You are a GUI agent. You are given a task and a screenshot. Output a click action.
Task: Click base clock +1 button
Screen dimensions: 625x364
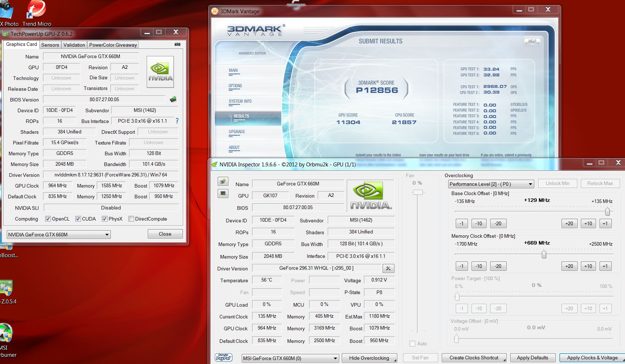tap(605, 223)
